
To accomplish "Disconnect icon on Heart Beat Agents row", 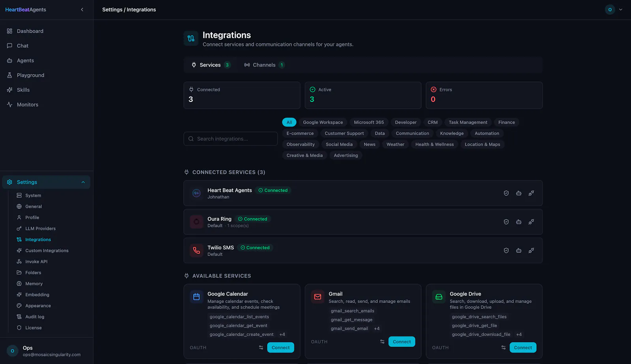I will coord(531,193).
